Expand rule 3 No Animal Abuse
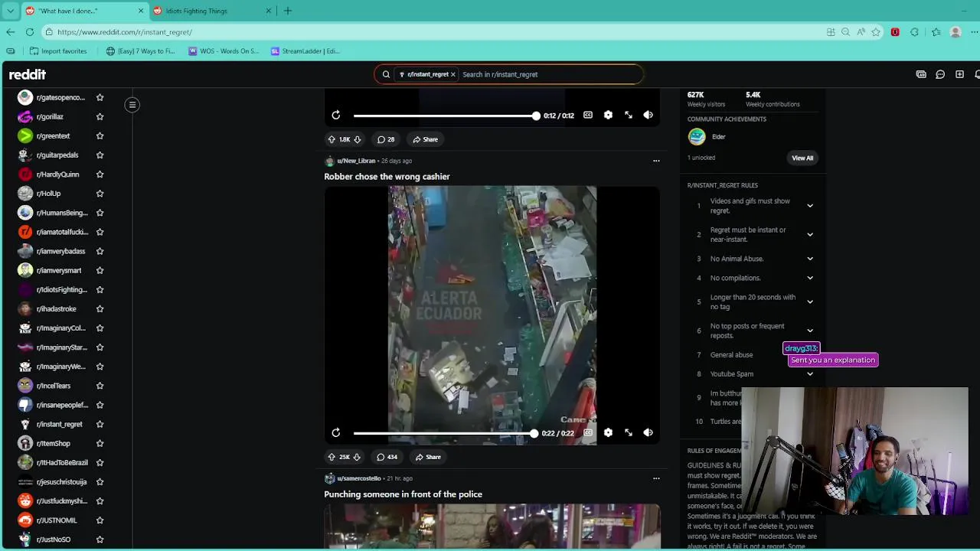 coord(810,259)
